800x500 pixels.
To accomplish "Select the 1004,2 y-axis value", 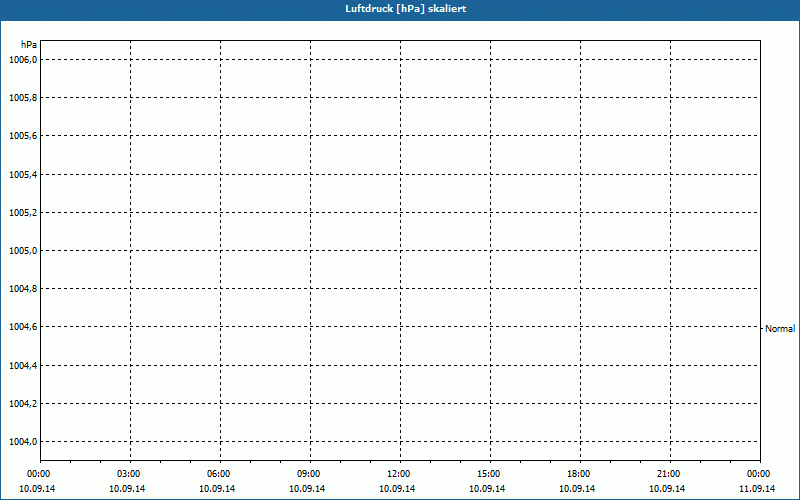I will (x=22, y=404).
